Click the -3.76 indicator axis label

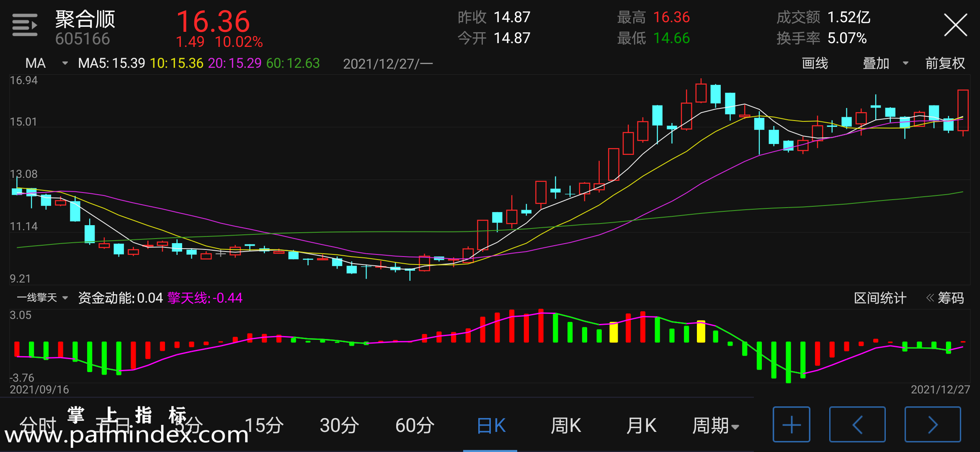[x=22, y=378]
